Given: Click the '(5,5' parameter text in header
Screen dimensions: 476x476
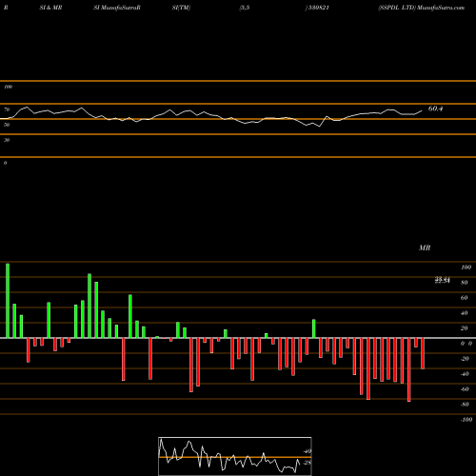Looking at the screenshot, I should [x=245, y=8].
